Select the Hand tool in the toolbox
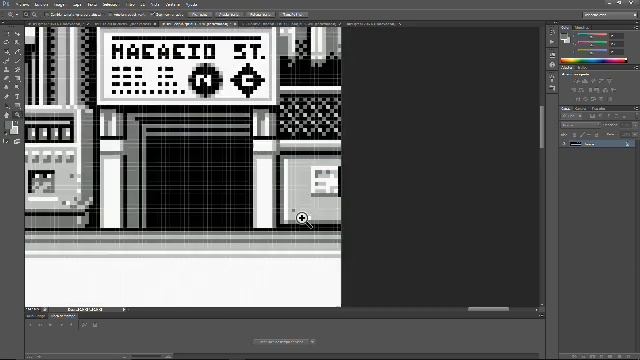The image size is (640, 360). [7, 115]
